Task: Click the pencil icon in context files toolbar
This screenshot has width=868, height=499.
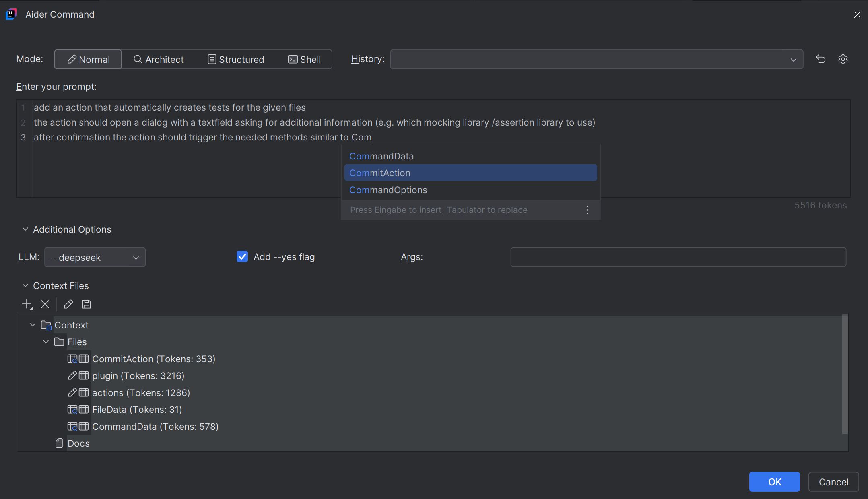Action: (68, 304)
